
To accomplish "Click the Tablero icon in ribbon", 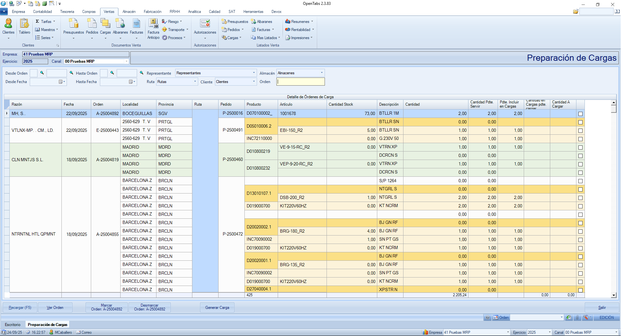I will [x=24, y=26].
